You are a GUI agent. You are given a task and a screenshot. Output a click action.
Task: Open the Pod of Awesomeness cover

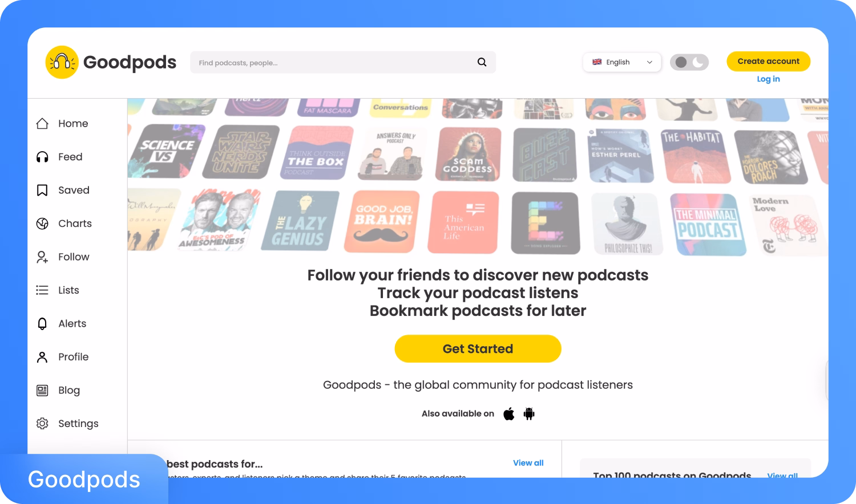pyautogui.click(x=220, y=220)
